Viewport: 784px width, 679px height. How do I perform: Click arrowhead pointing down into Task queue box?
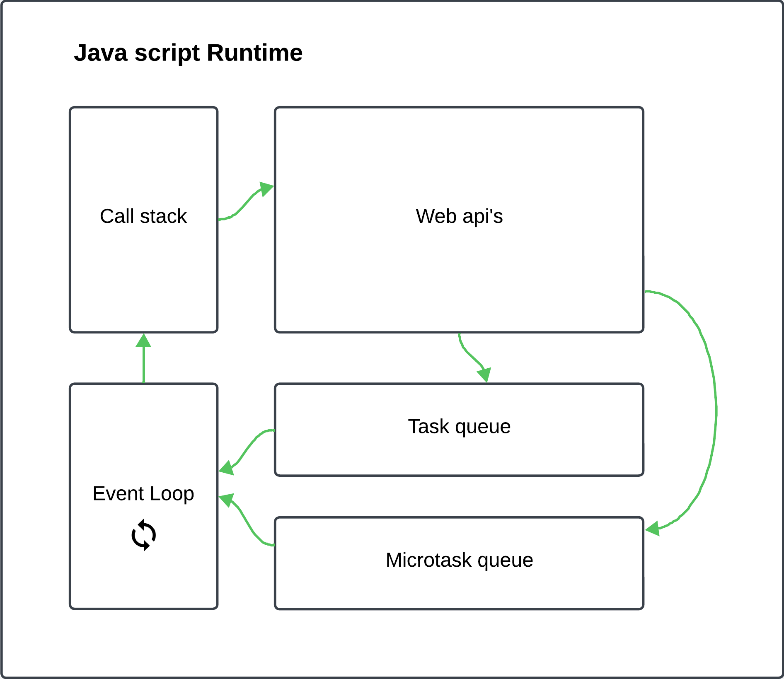pyautogui.click(x=485, y=375)
